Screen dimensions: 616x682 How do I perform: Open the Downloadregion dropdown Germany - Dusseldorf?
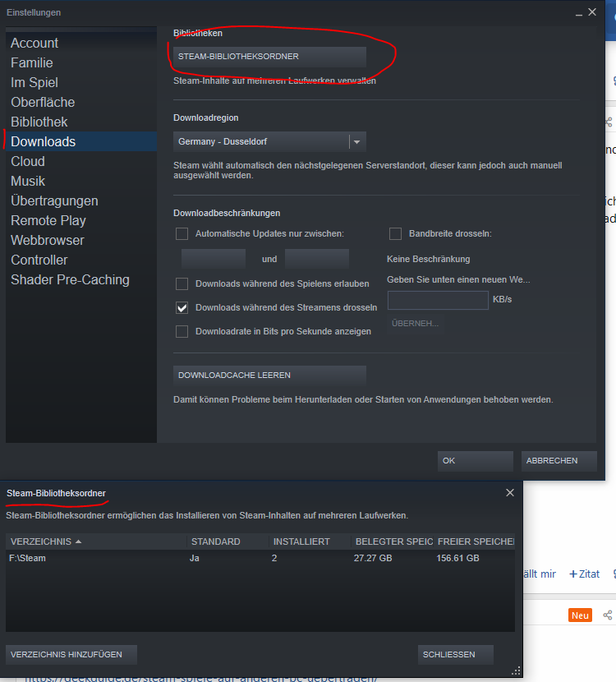coord(269,142)
